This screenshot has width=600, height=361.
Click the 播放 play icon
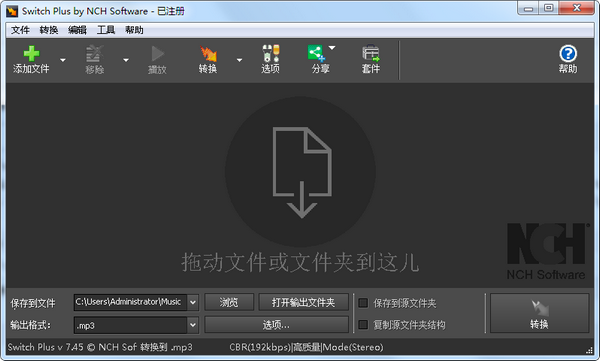point(157,54)
